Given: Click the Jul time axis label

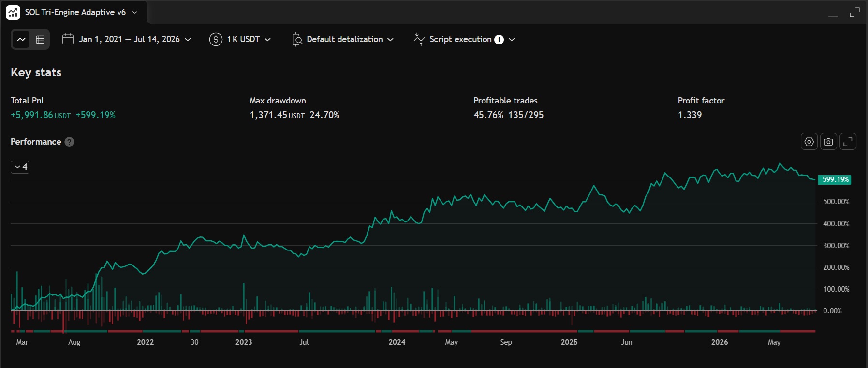Looking at the screenshot, I should pos(304,342).
